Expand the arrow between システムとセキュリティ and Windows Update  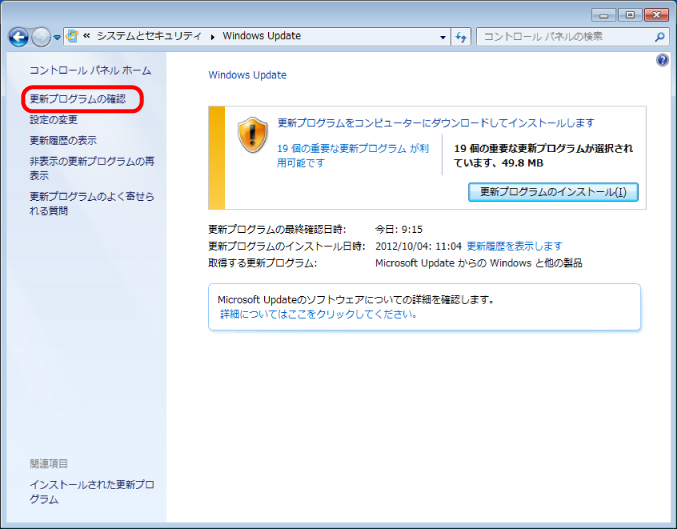(212, 37)
